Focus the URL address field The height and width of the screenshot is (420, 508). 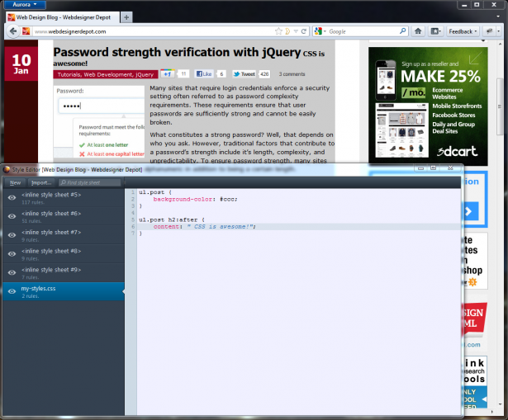pyautogui.click(x=152, y=31)
